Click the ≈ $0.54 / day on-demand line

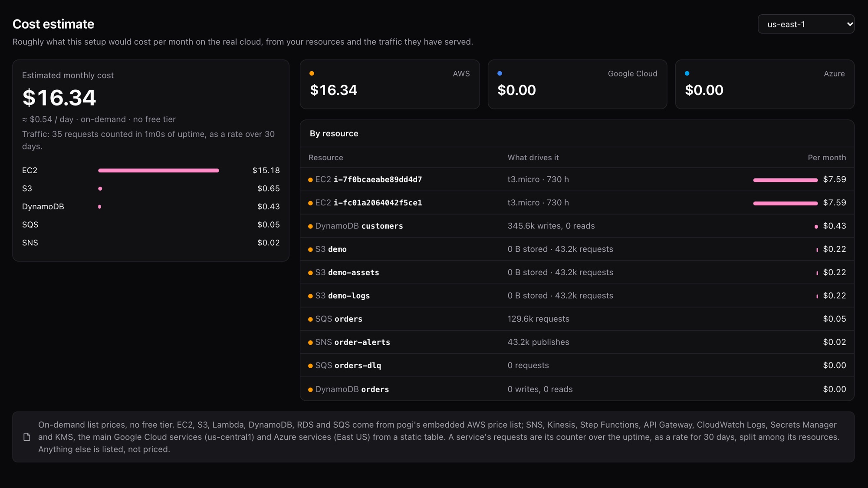coord(99,119)
